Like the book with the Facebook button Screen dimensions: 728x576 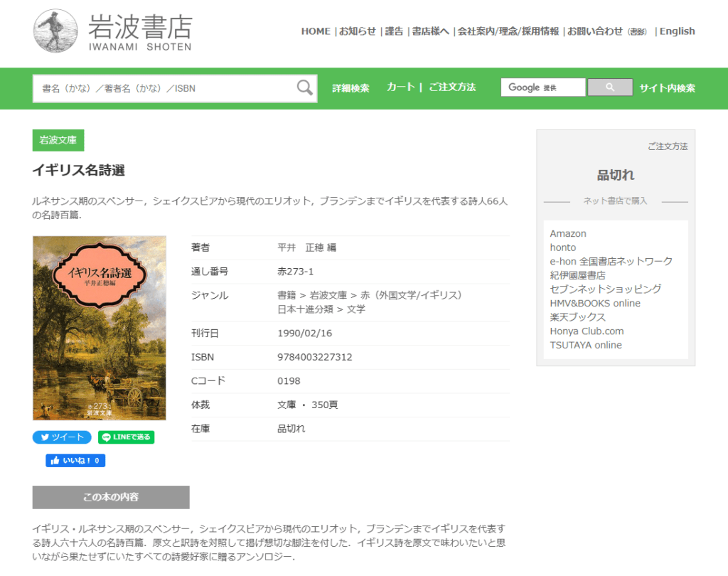pos(75,461)
